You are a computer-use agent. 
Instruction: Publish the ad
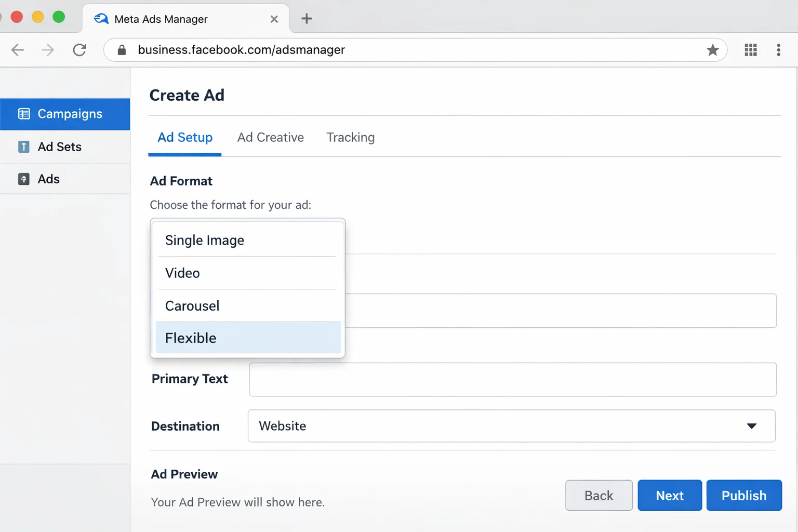[743, 495]
